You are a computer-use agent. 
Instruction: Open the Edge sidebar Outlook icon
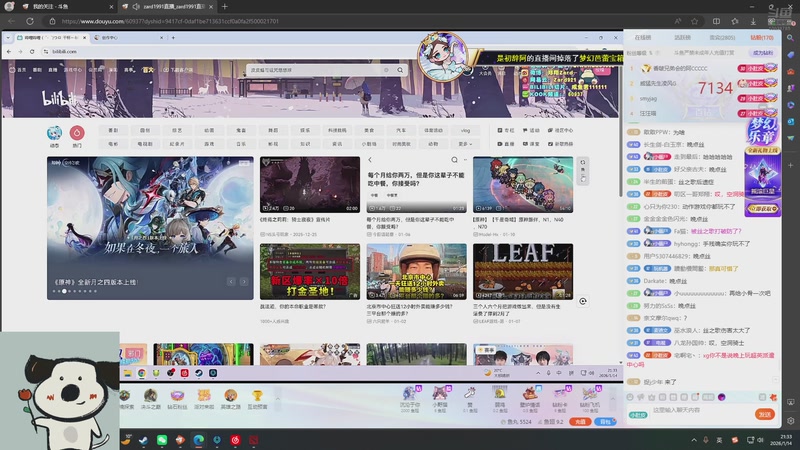790,121
